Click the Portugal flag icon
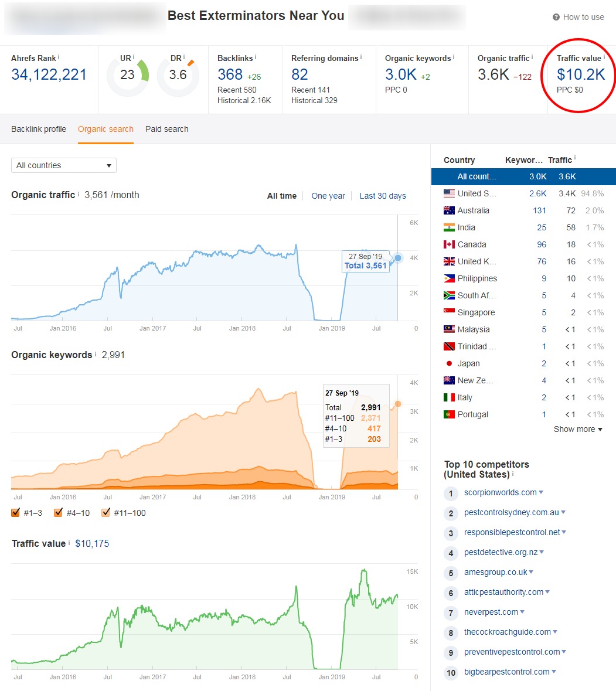This screenshot has width=616, height=691. (449, 414)
